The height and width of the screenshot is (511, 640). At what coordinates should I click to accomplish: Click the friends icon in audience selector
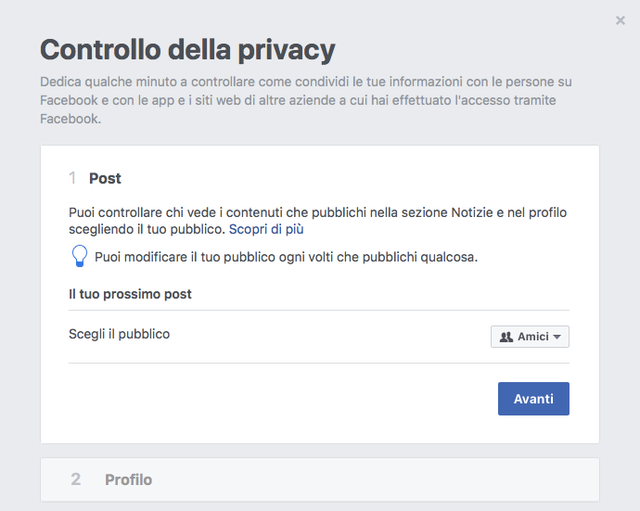click(x=506, y=337)
